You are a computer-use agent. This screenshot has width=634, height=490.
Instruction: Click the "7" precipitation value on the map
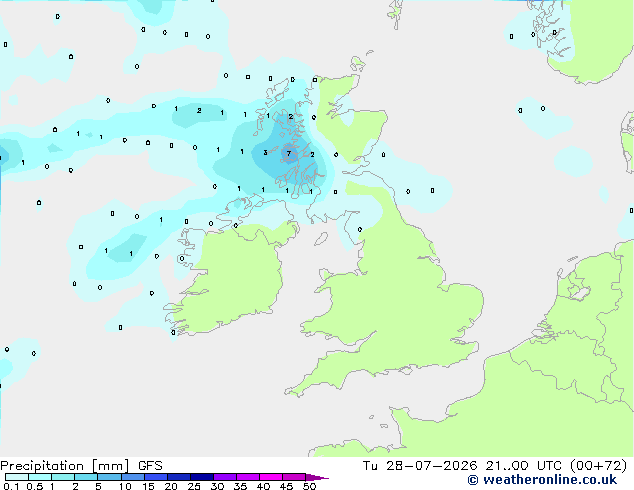(289, 153)
